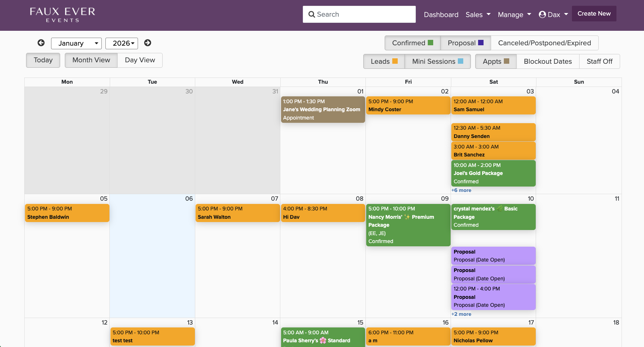Viewport: 644px width, 347px height.
Task: Open the Dax user profile icon
Action: pyautogui.click(x=542, y=14)
